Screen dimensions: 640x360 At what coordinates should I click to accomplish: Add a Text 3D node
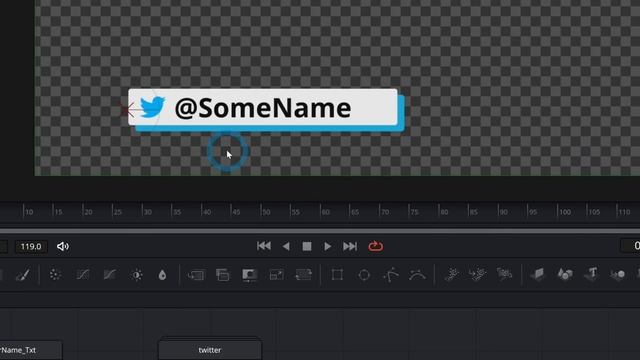pos(592,274)
